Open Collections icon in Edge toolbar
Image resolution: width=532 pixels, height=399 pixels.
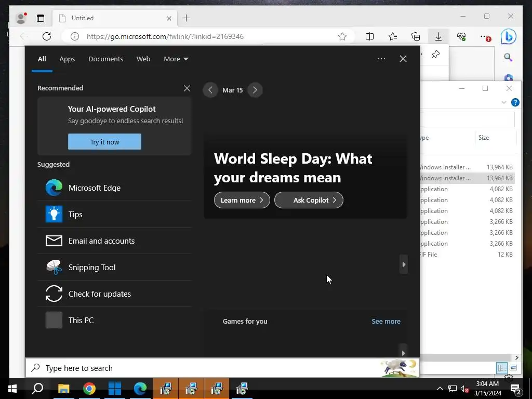tap(416, 36)
